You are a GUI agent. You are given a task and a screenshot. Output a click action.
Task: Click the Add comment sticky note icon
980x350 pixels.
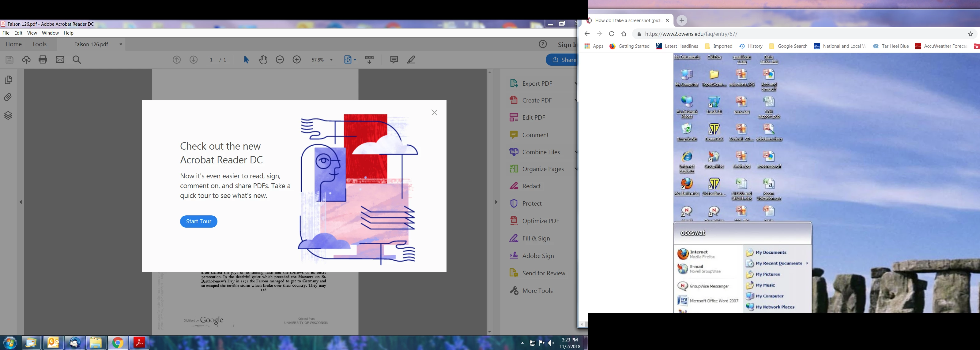coord(394,60)
